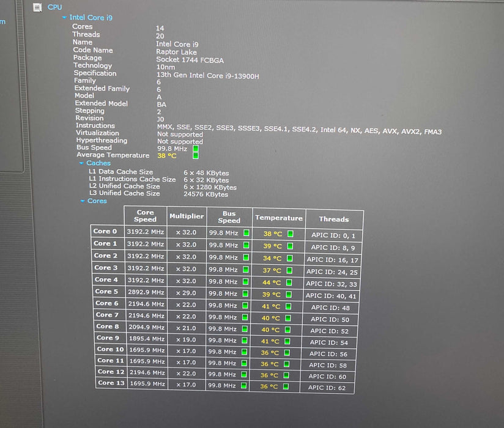Viewport: 504px width, 428px height.
Task: Collapse the Caches section
Action: tap(81, 163)
